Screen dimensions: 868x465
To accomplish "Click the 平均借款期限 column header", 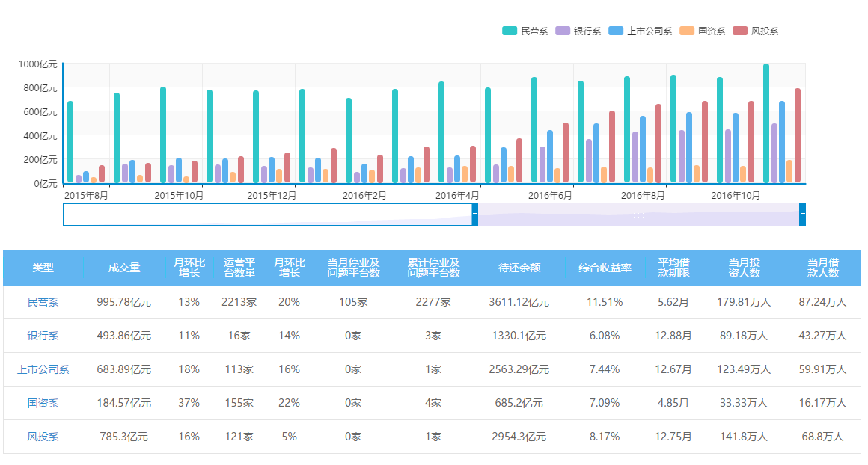I will (673, 268).
